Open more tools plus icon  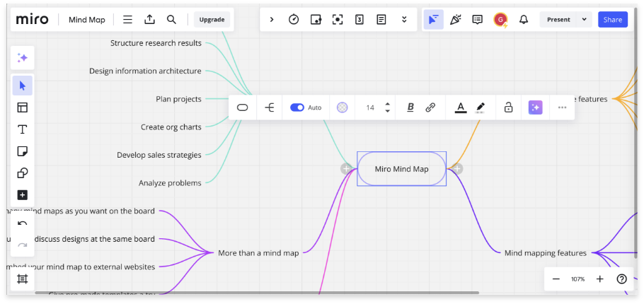[22, 195]
